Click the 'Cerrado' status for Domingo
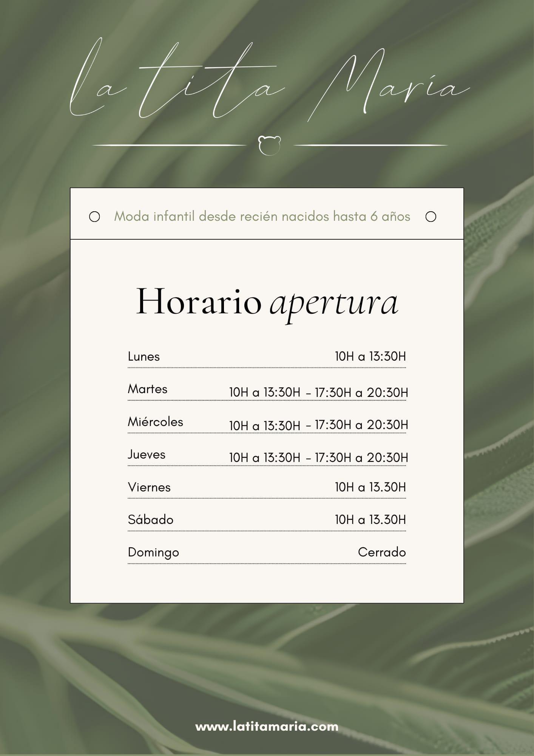This screenshot has height=756, width=534. coord(382,552)
